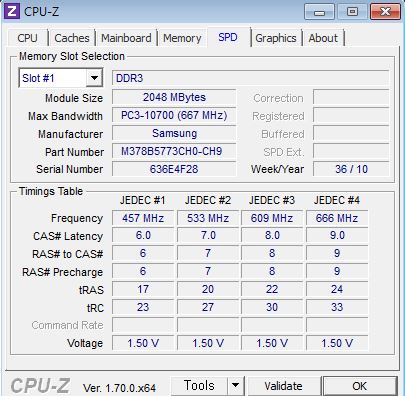Confirm with the OK button
Screen dimensions: 405x396
point(359,386)
